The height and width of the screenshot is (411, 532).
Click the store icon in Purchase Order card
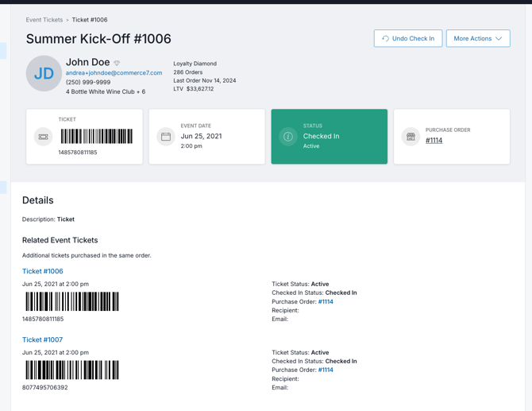(411, 137)
